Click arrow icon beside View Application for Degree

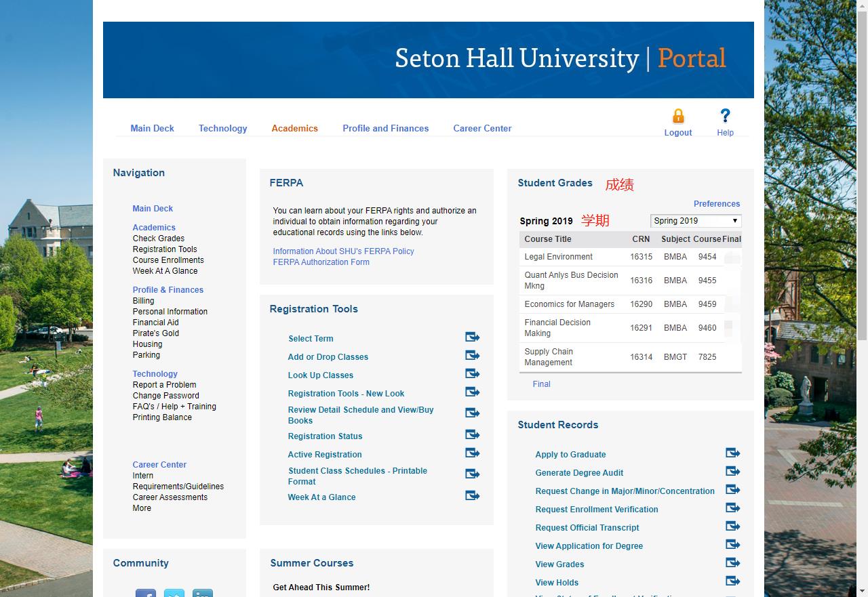coord(733,544)
